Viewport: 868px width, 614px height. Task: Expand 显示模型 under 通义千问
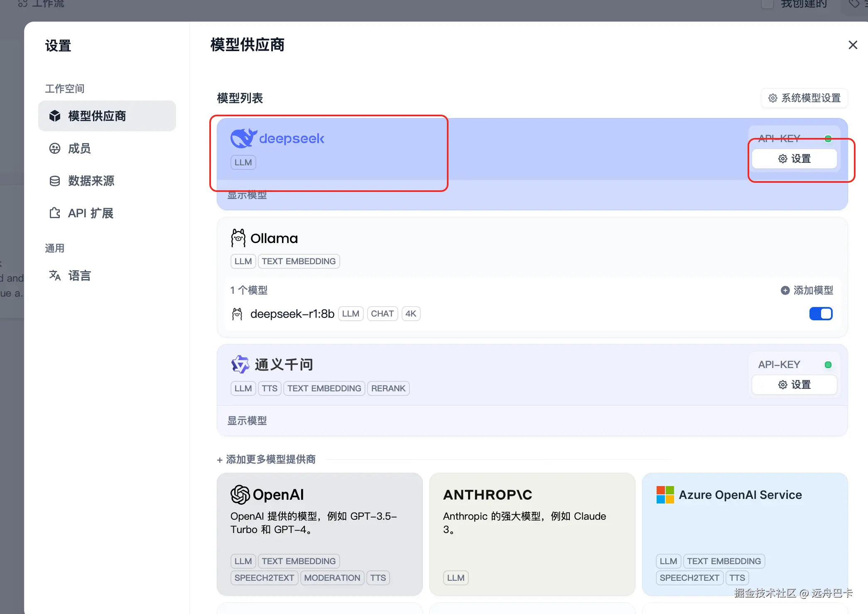coord(247,420)
